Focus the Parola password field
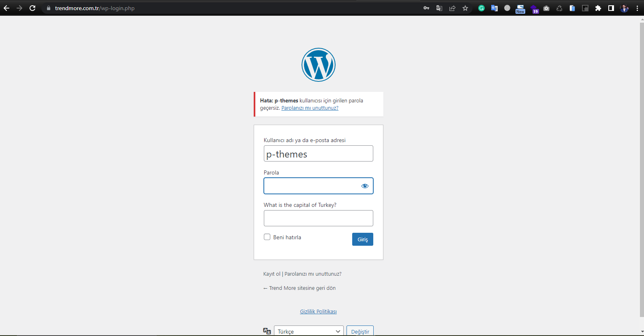644x336 pixels. coord(319,186)
